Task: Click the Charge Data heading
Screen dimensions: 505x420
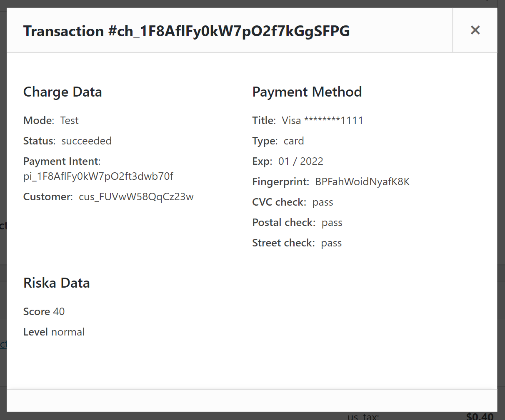Action: click(x=62, y=92)
